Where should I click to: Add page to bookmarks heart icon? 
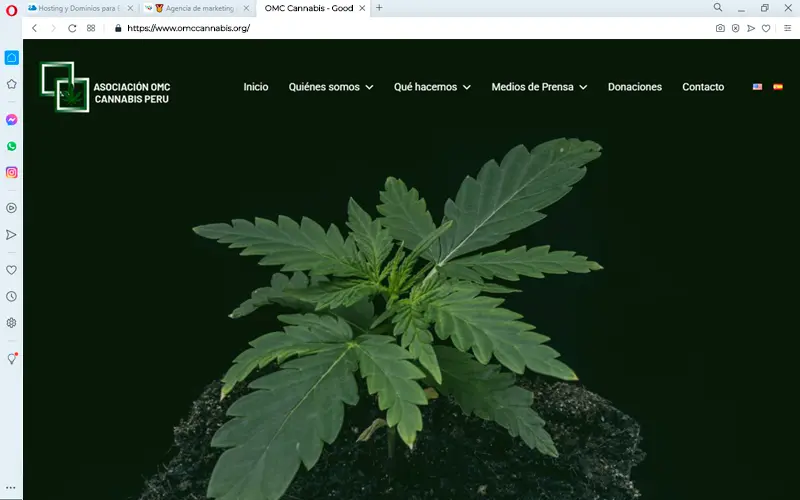pyautogui.click(x=766, y=28)
